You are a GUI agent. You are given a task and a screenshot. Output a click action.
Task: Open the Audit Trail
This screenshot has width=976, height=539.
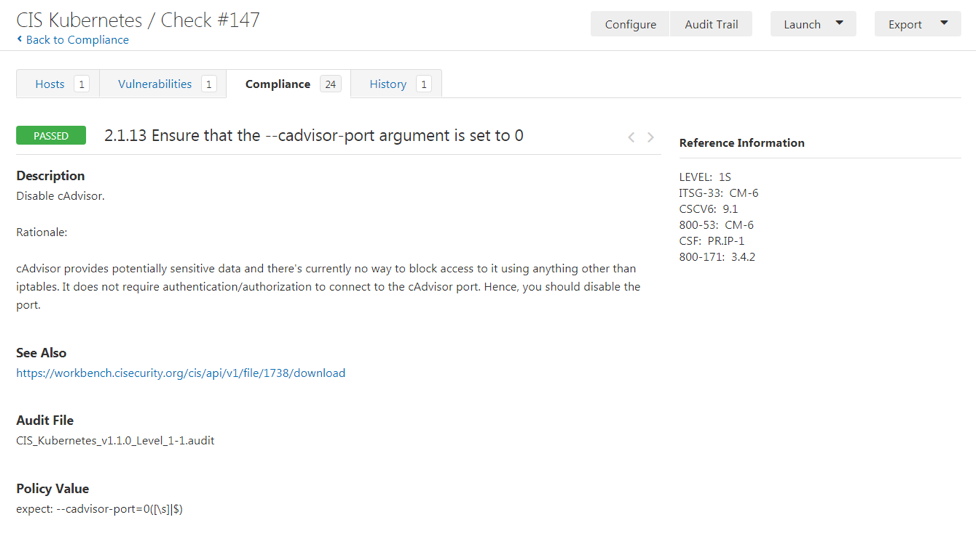tap(711, 24)
